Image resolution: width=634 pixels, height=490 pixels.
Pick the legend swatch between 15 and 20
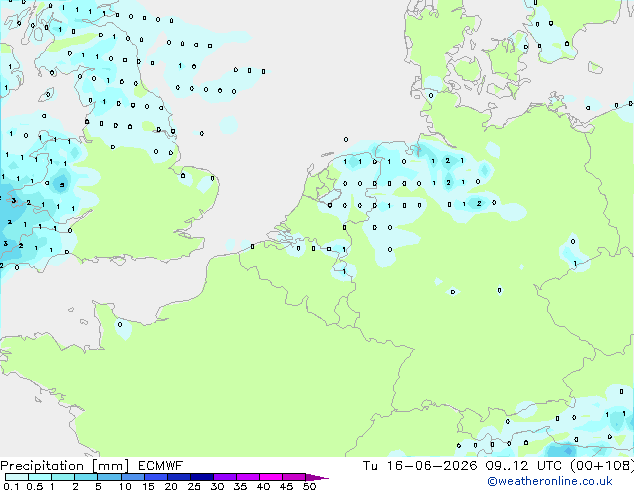[155, 477]
